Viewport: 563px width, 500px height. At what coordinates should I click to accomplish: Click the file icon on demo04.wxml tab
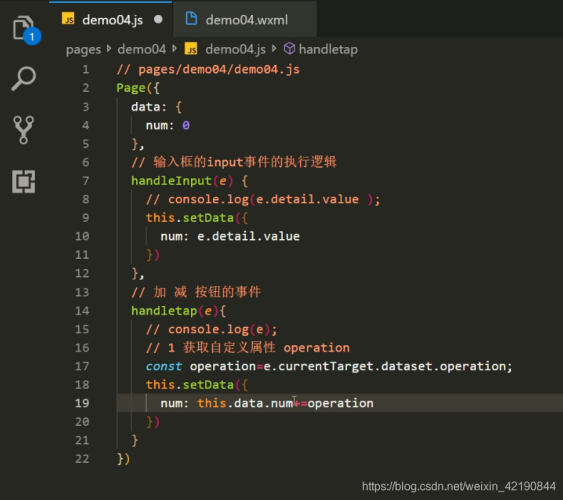(x=191, y=19)
